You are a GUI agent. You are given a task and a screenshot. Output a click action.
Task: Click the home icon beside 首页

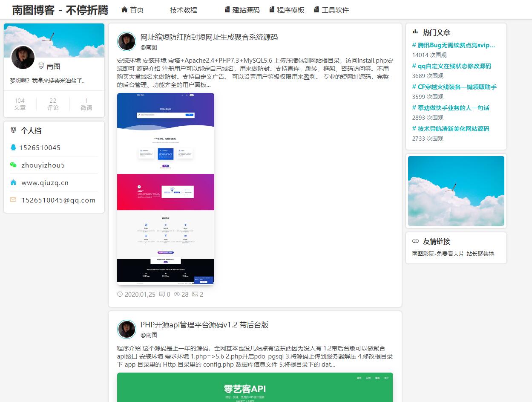click(x=124, y=10)
